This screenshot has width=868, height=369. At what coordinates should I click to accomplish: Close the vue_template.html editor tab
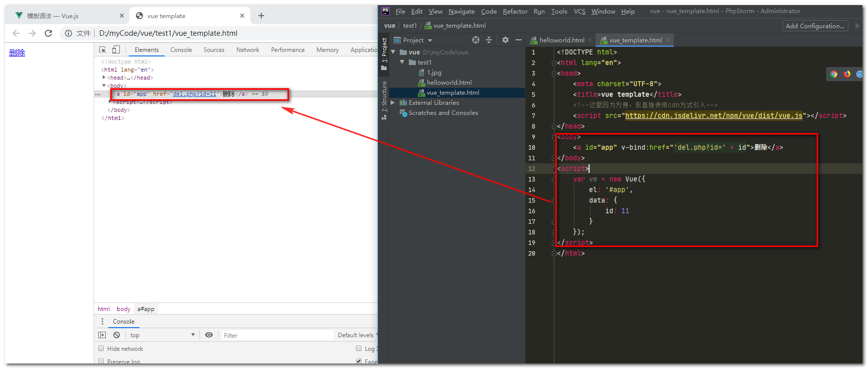pyautogui.click(x=668, y=40)
